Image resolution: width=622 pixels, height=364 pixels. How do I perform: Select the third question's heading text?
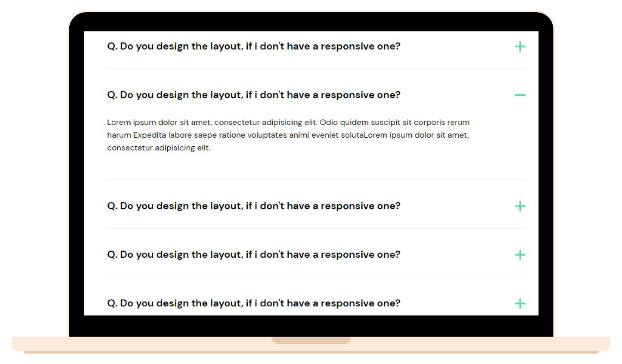click(253, 206)
